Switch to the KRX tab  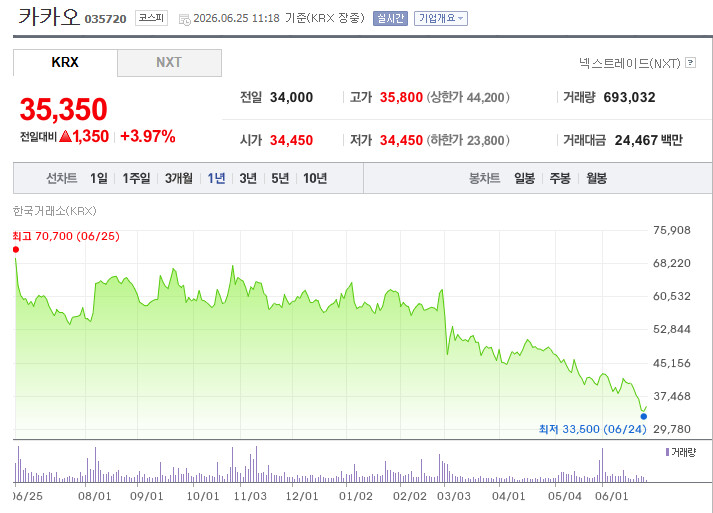click(65, 62)
